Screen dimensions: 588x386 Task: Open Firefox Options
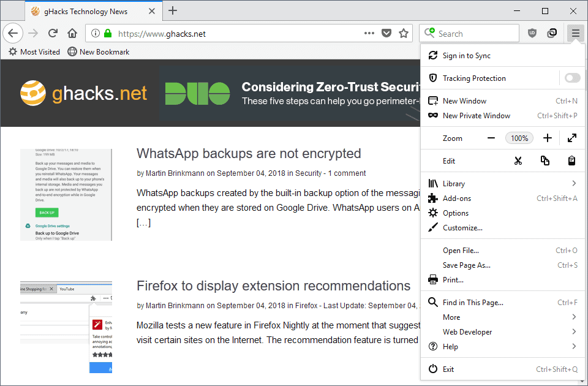pos(456,213)
